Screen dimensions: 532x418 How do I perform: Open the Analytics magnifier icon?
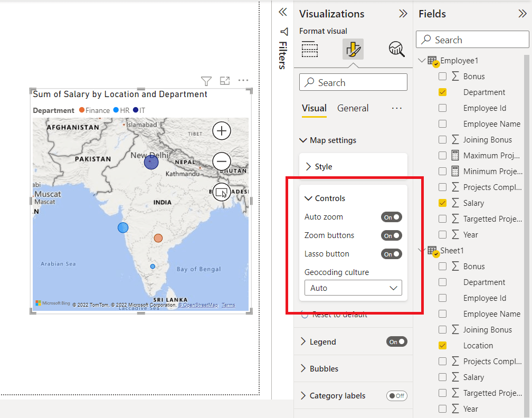tap(397, 49)
